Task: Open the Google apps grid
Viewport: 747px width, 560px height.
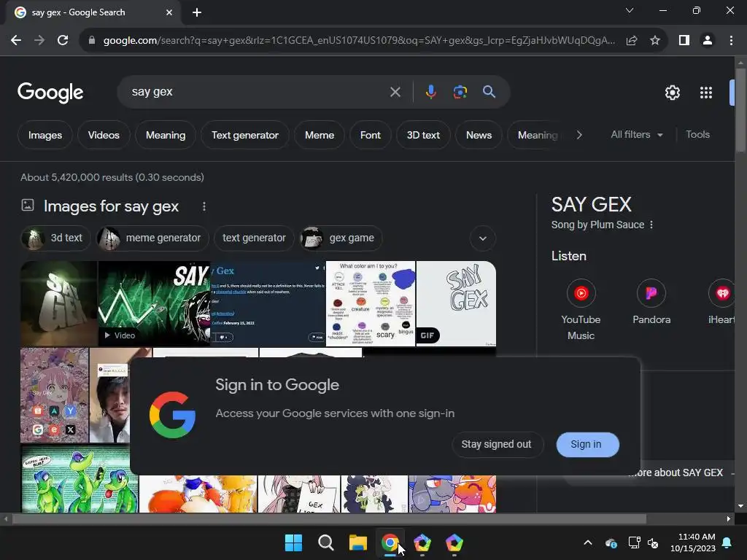Action: 706,93
